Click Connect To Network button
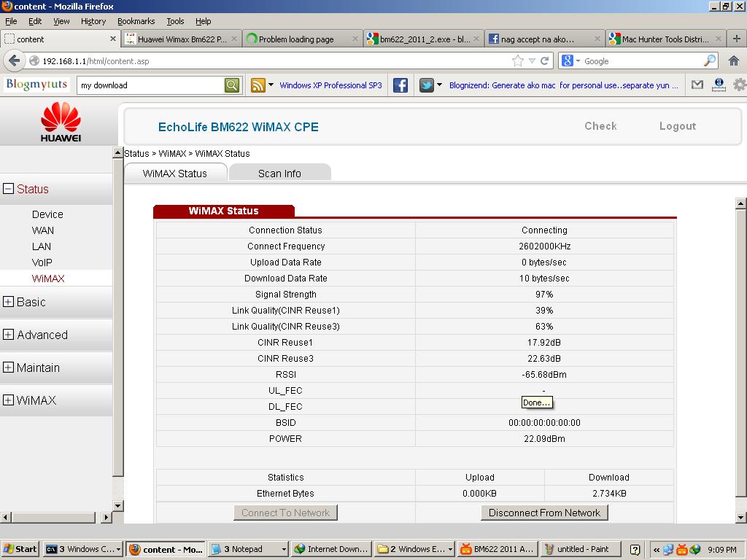 point(285,513)
